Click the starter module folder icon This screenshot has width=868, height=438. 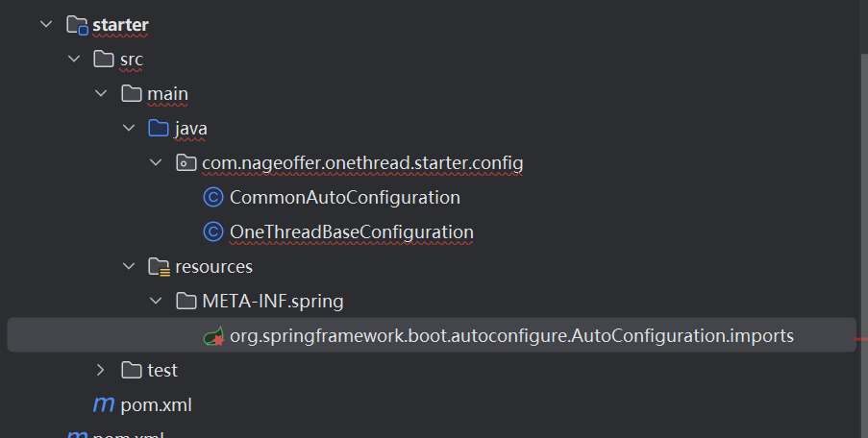point(77,25)
